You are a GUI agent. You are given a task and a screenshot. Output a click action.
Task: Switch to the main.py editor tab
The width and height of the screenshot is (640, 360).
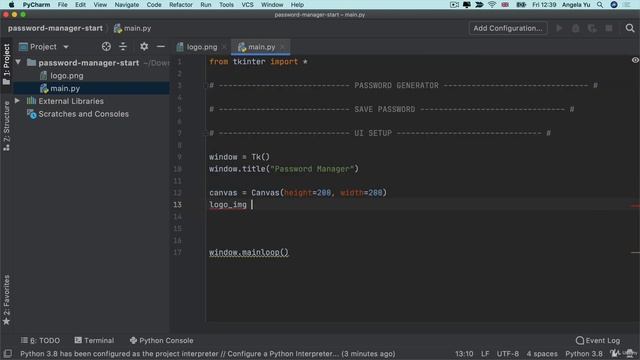coord(261,47)
